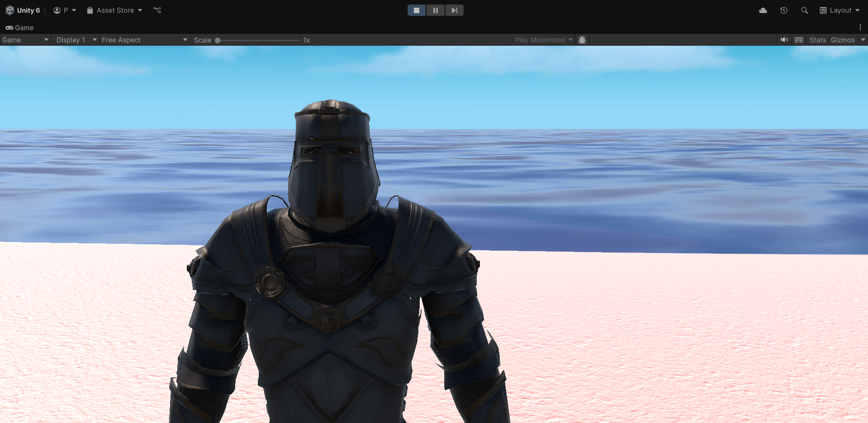Open the Game view type dropdown

(x=25, y=40)
